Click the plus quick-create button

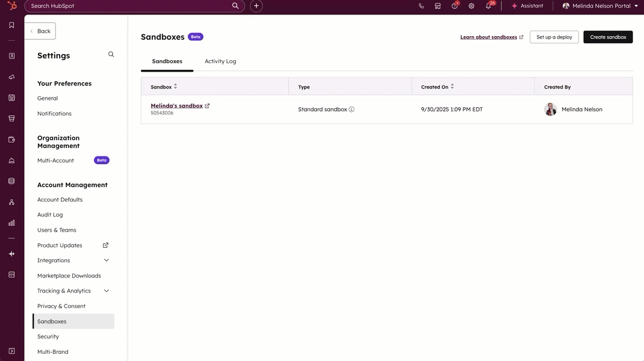tap(256, 6)
